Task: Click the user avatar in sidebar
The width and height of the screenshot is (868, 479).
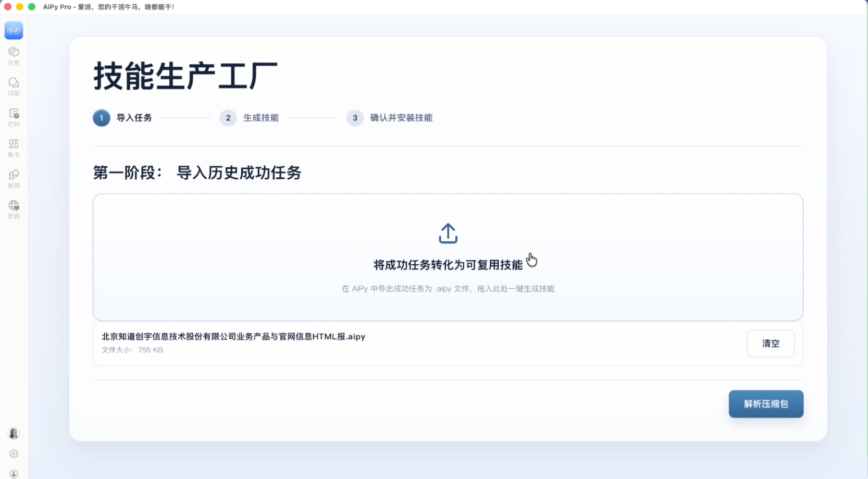Action: click(x=14, y=433)
